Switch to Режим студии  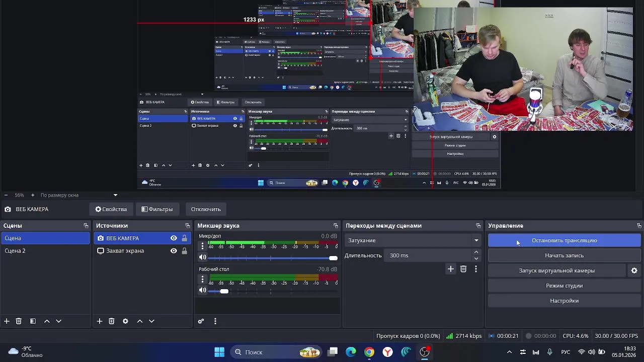tap(564, 286)
